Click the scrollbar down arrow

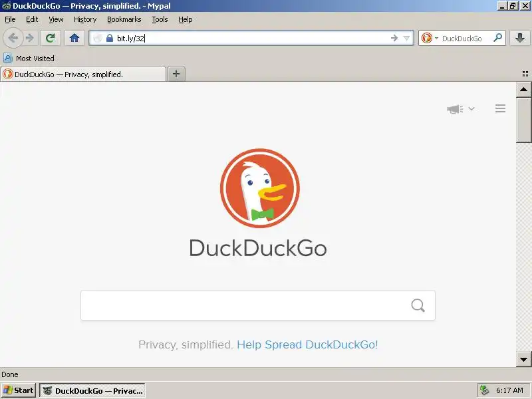pos(523,359)
